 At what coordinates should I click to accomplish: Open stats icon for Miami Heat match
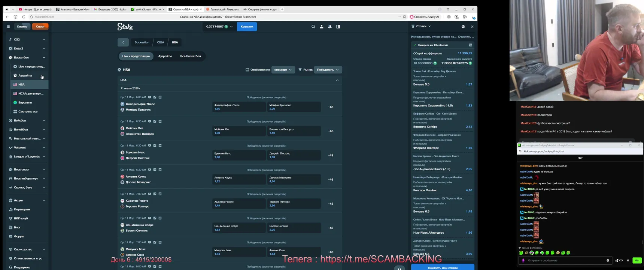pyautogui.click(x=155, y=121)
